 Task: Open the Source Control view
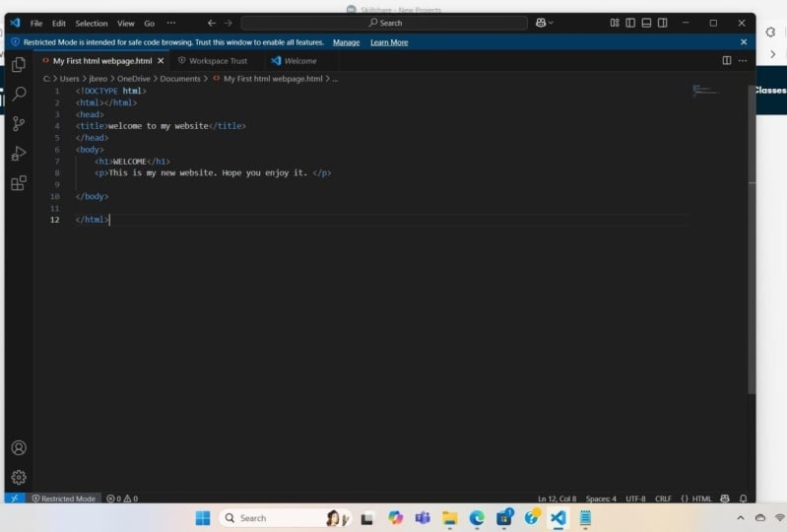click(x=19, y=123)
